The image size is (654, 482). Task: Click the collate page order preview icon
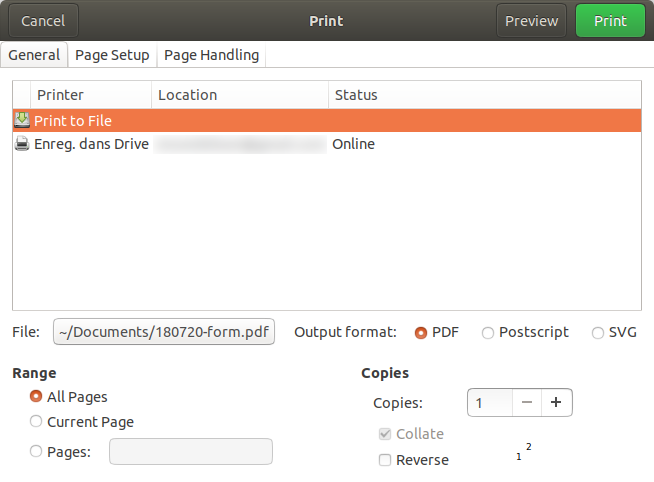[x=523, y=451]
